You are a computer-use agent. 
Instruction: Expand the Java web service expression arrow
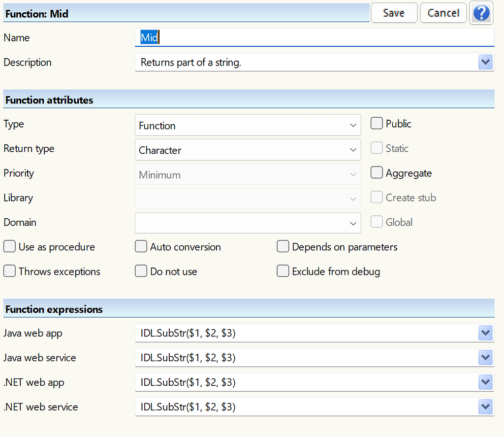[485, 358]
